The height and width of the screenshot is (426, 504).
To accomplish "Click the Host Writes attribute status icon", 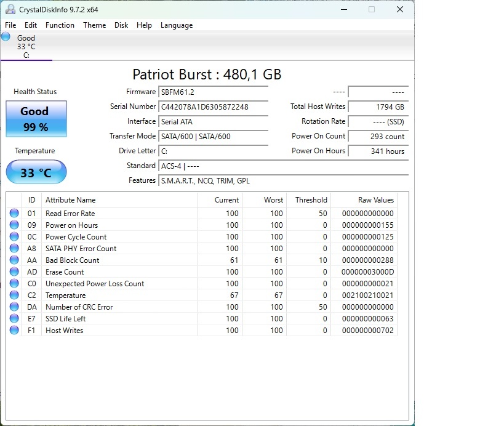I will 14,330.
